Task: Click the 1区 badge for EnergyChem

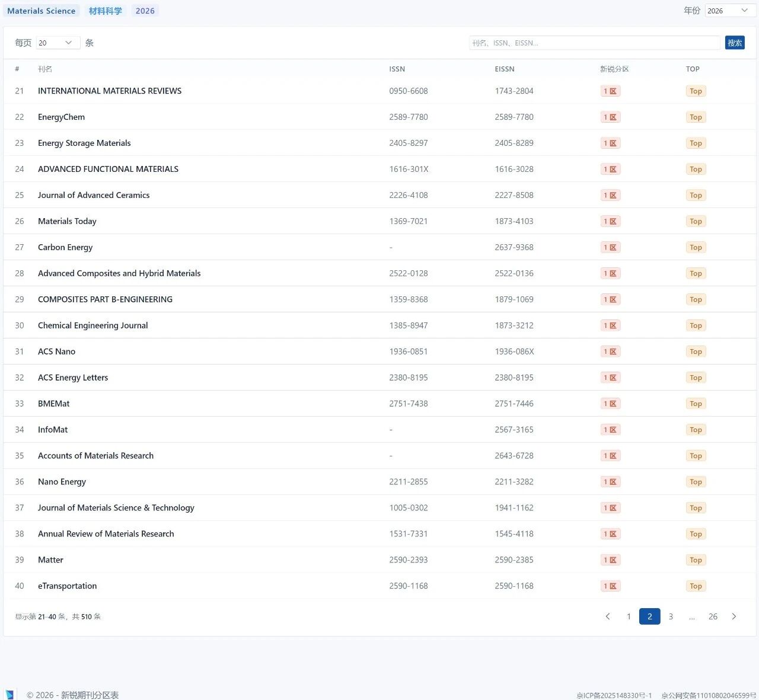Action: click(610, 117)
